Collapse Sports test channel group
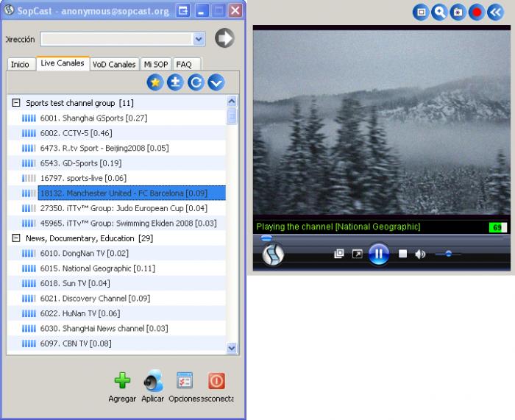This screenshot has width=515, height=420. [15, 103]
